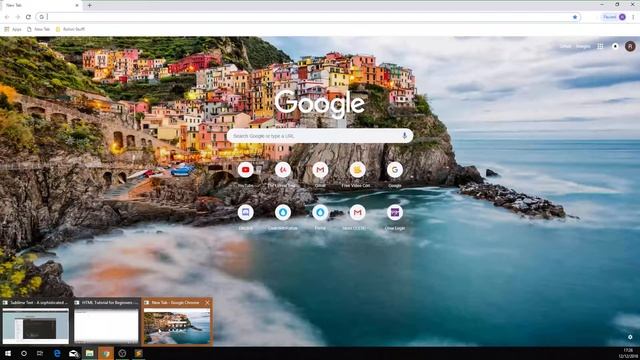Viewport: 640px width, 360px height.
Task: Click the Google search box
Action: [x=320, y=136]
